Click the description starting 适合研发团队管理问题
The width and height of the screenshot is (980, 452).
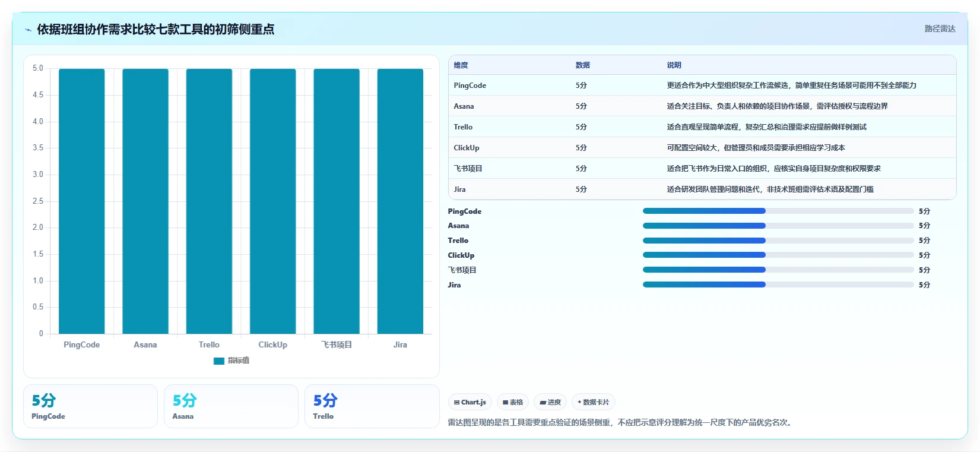coord(770,189)
